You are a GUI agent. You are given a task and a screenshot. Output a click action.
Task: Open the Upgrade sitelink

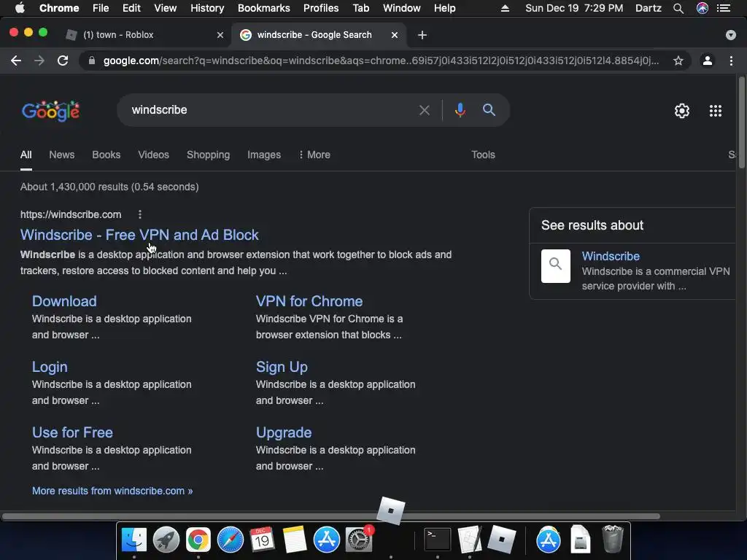tap(284, 432)
